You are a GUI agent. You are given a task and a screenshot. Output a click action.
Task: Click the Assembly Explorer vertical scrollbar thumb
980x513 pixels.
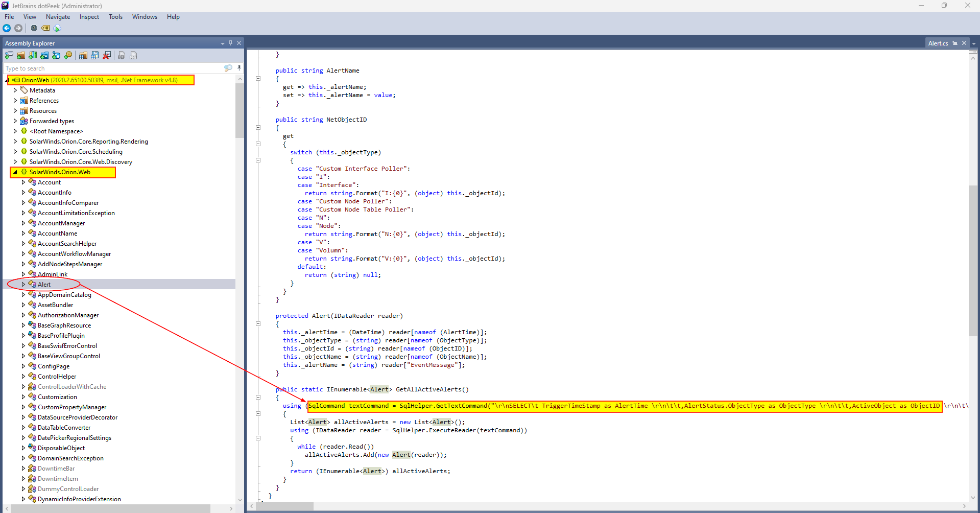(x=240, y=110)
